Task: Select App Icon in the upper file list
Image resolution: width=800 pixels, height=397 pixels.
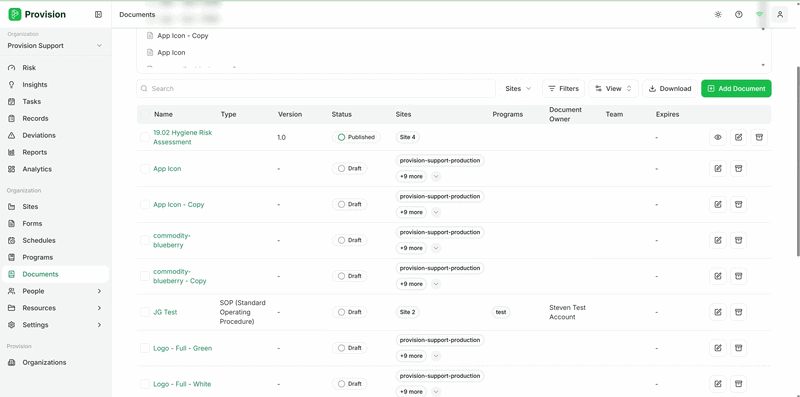Action: coord(171,53)
